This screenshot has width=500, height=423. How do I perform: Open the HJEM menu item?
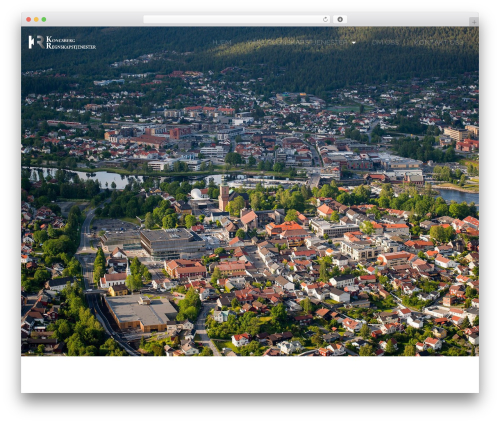pos(222,42)
